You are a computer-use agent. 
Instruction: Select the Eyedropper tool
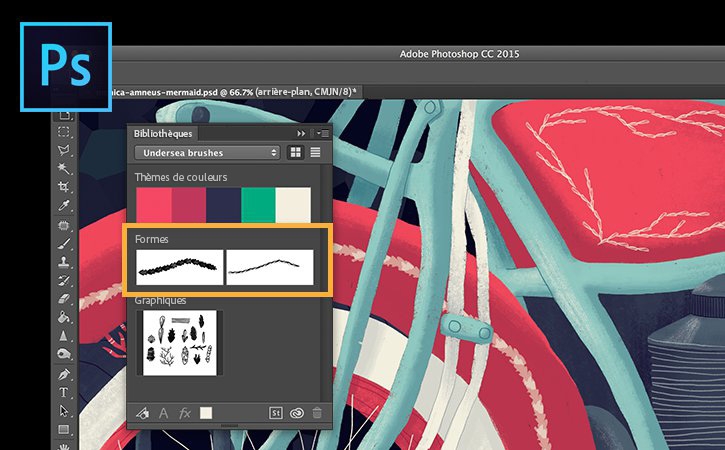(64, 205)
